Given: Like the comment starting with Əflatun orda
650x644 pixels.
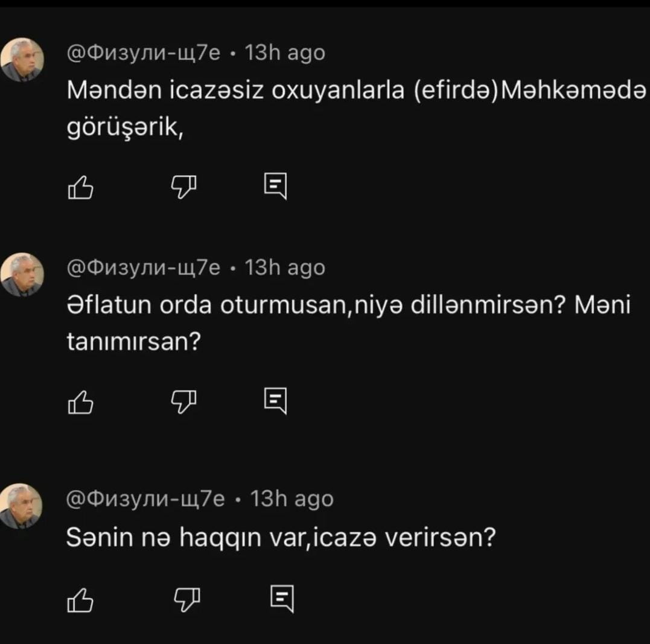Looking at the screenshot, I should (x=80, y=402).
